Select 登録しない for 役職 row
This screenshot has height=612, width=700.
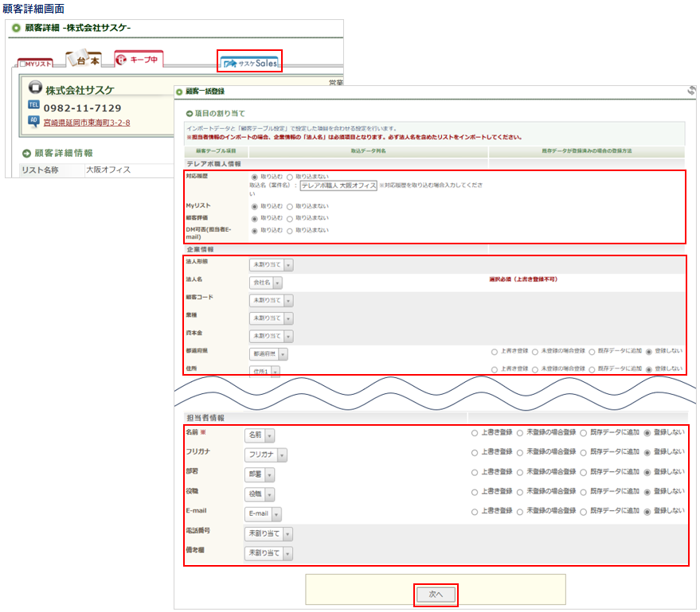click(x=647, y=492)
